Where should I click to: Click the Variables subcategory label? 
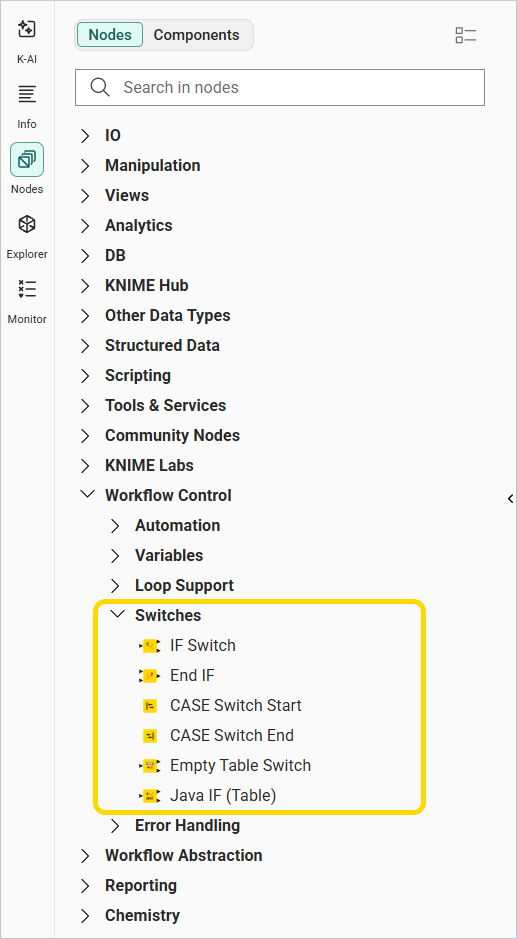pyautogui.click(x=169, y=555)
